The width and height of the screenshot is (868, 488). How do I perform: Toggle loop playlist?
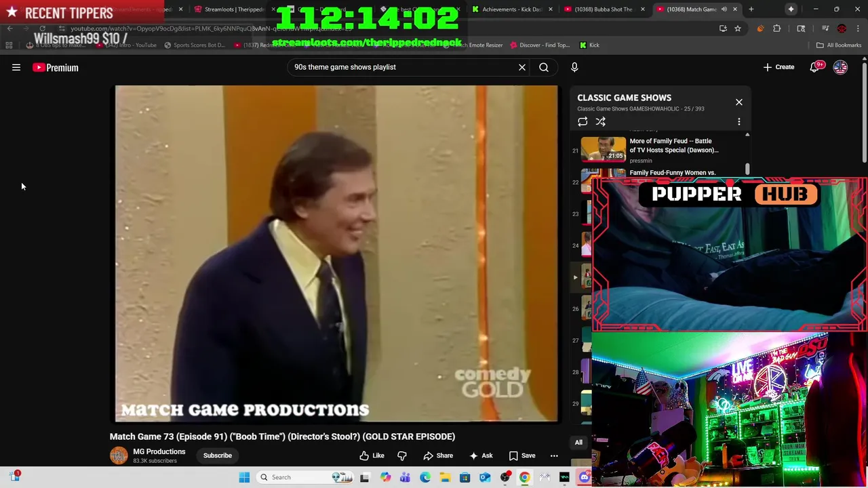coord(583,122)
